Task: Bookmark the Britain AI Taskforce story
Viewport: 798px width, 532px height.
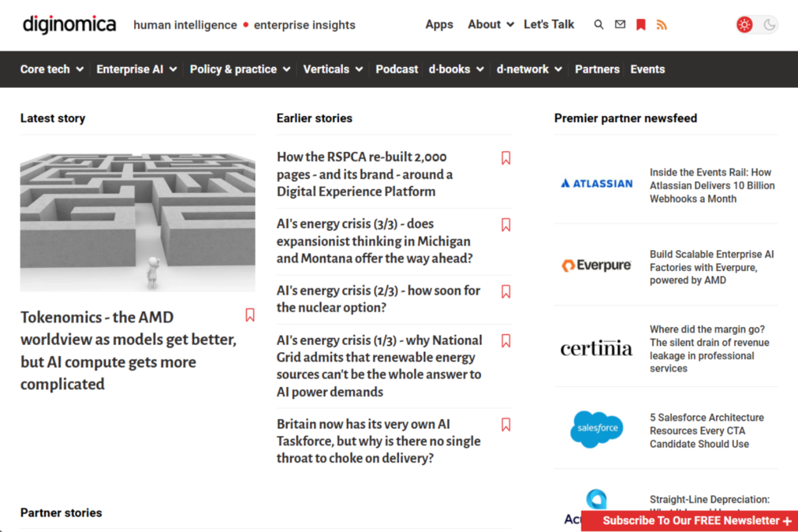Action: pos(506,425)
